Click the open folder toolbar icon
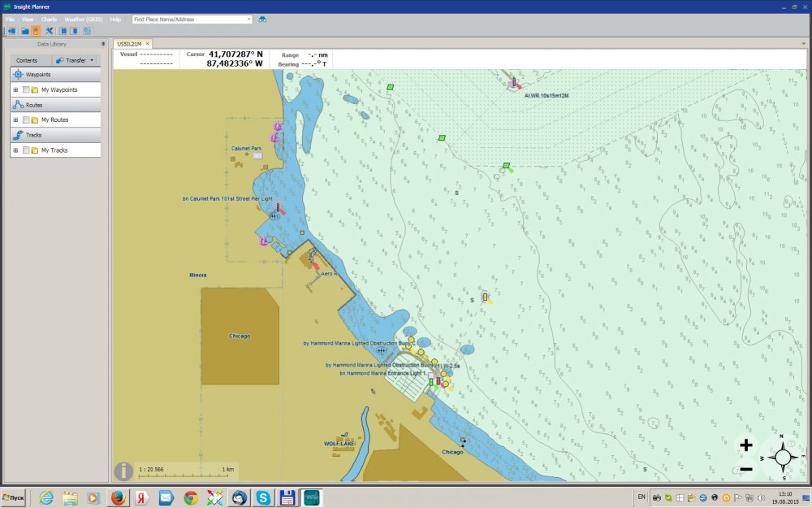Image resolution: width=812 pixels, height=508 pixels. pyautogui.click(x=24, y=31)
